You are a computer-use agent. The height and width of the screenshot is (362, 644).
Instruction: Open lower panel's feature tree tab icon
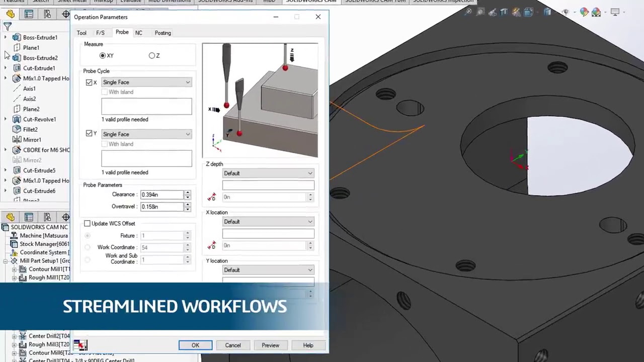(10, 217)
